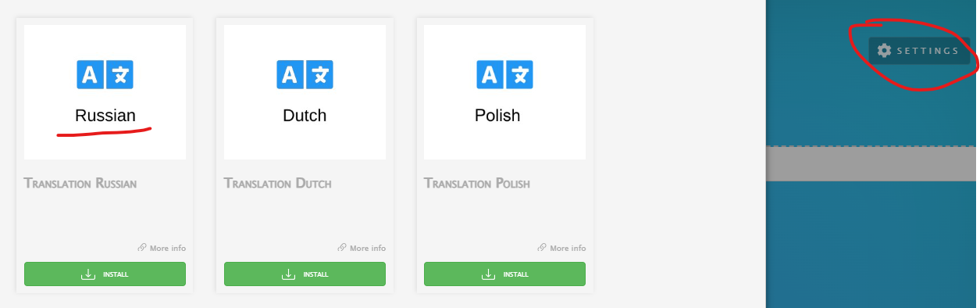Select the Translation Russian title
This screenshot has height=308, width=980.
coord(80,184)
